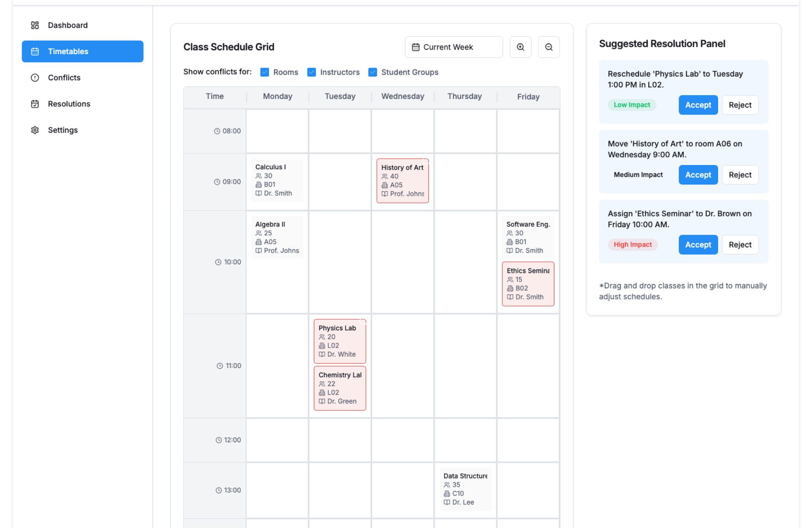Click the Conflicts alert icon in sidebar
The width and height of the screenshot is (812, 528).
(x=35, y=78)
